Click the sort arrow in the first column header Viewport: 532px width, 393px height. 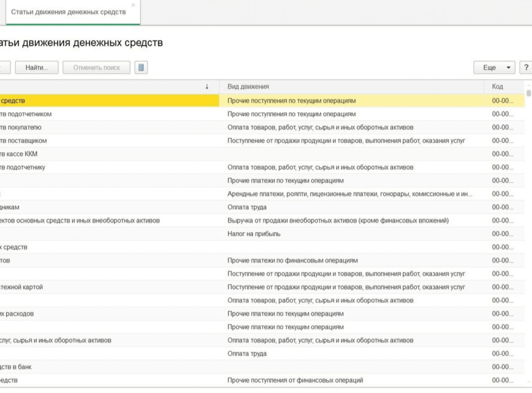pos(207,87)
